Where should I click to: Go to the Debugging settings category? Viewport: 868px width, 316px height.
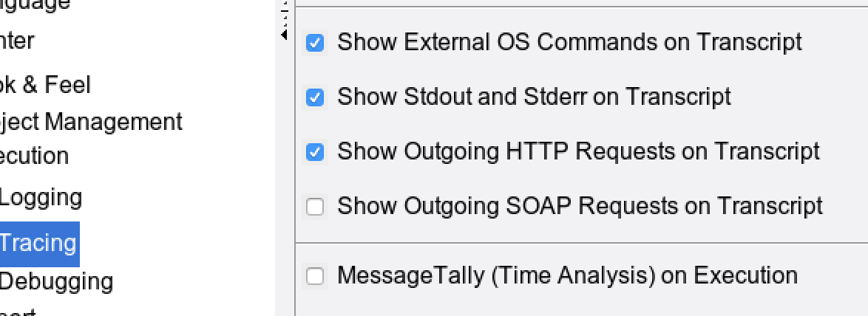pyautogui.click(x=55, y=281)
